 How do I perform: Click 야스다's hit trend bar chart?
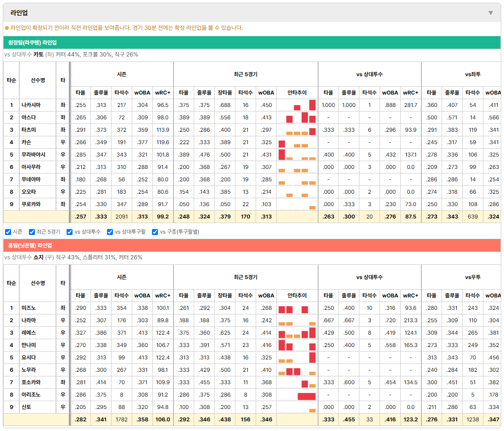tap(297, 118)
